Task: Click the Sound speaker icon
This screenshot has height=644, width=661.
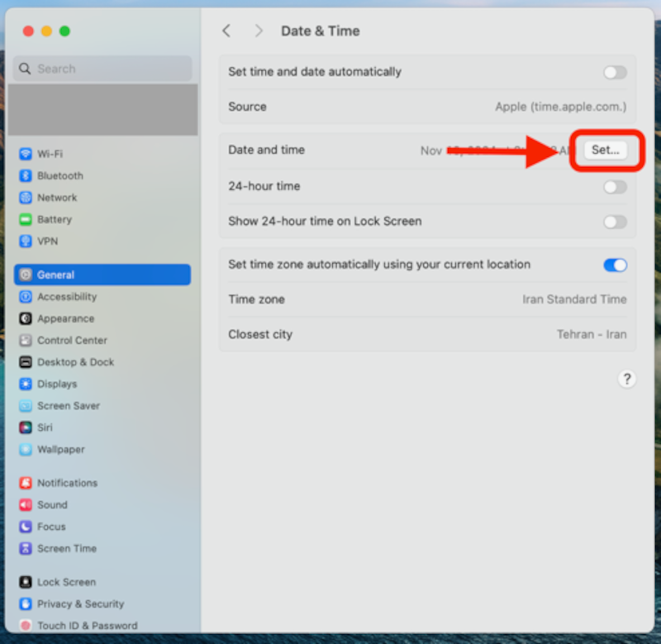Action: pos(26,505)
